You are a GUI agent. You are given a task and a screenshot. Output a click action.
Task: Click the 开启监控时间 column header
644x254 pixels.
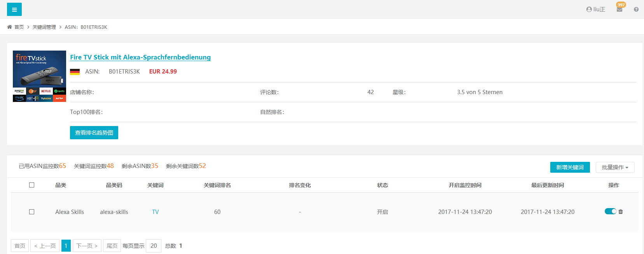465,185
